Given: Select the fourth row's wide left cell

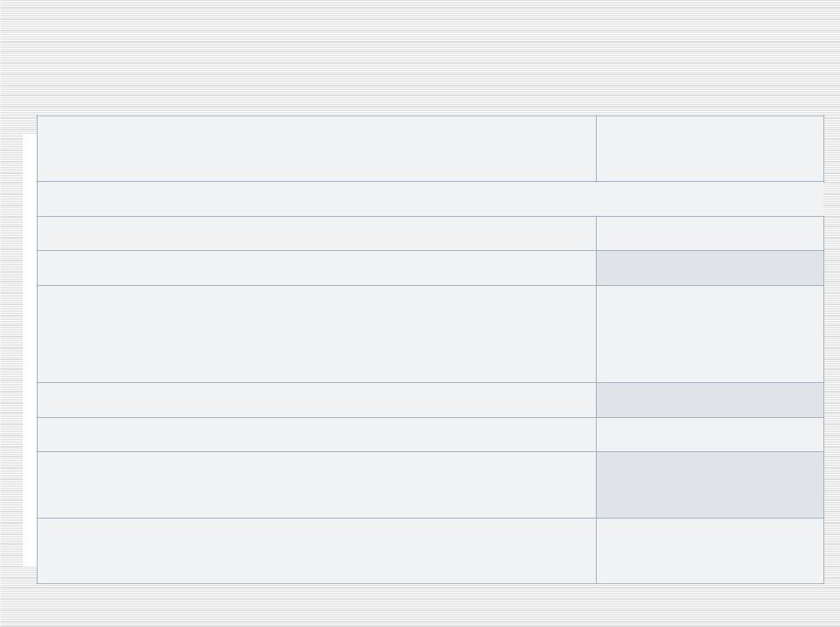Looking at the screenshot, I should coord(317,268).
